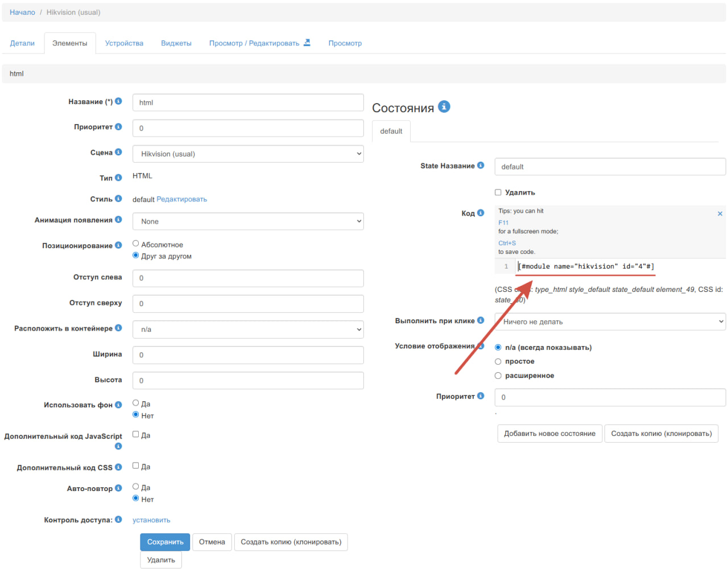Open Выполнить при клике dropdown
Screen dimensions: 728x569
tap(610, 321)
